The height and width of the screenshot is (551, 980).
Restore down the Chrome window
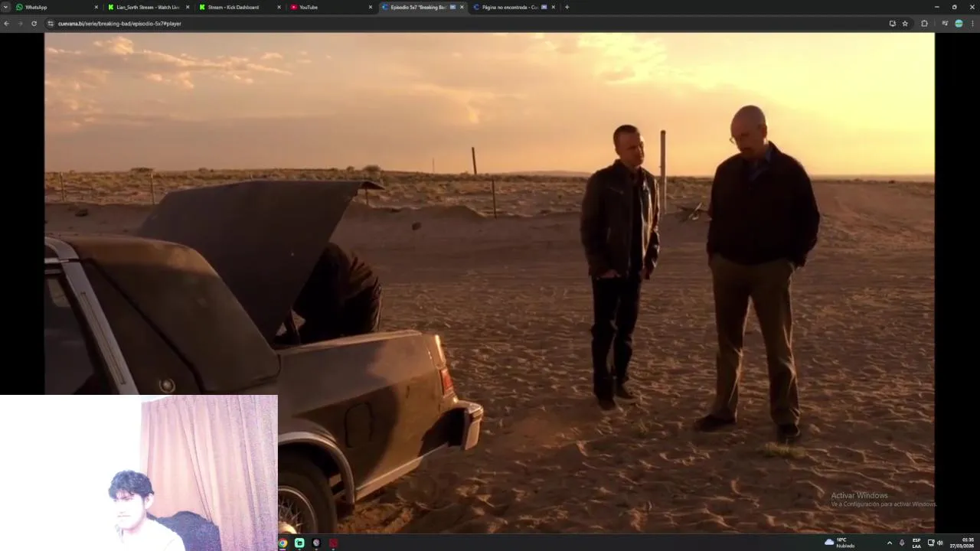point(954,7)
